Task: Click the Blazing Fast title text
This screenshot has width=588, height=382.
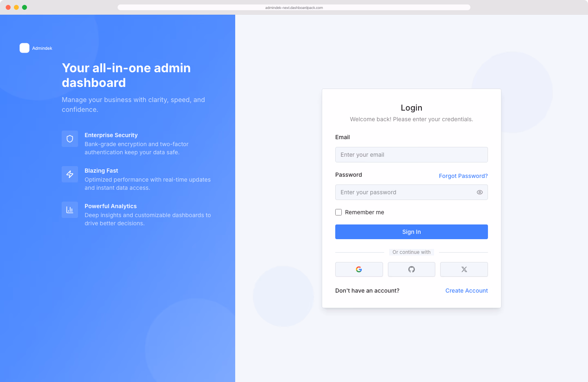Action: click(101, 171)
